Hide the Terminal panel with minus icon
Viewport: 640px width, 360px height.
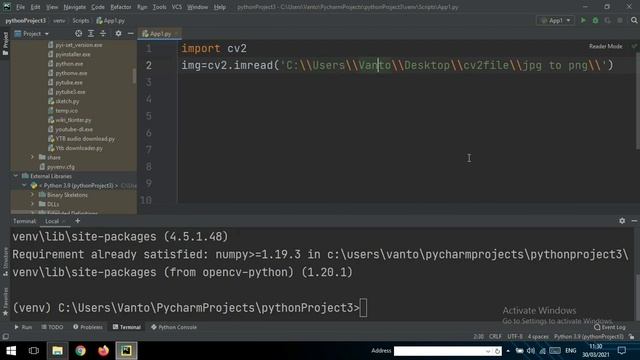tap(634, 220)
